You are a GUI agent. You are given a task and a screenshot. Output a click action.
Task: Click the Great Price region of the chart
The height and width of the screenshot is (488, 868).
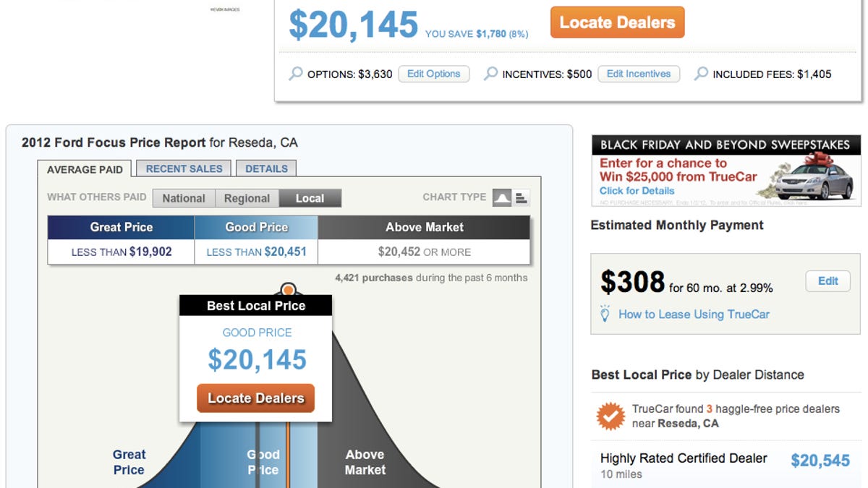129,462
